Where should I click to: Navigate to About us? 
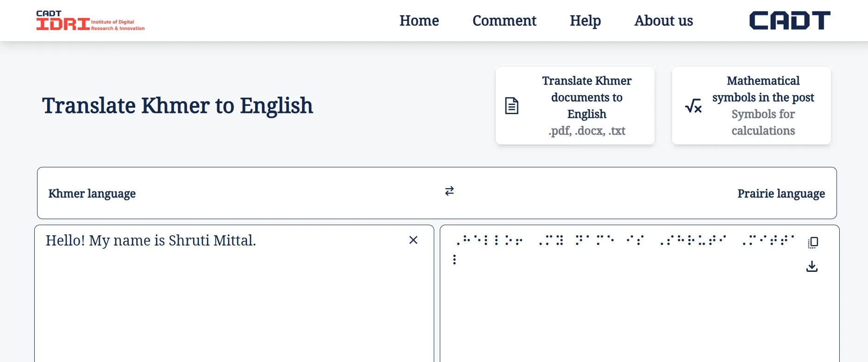pos(663,21)
